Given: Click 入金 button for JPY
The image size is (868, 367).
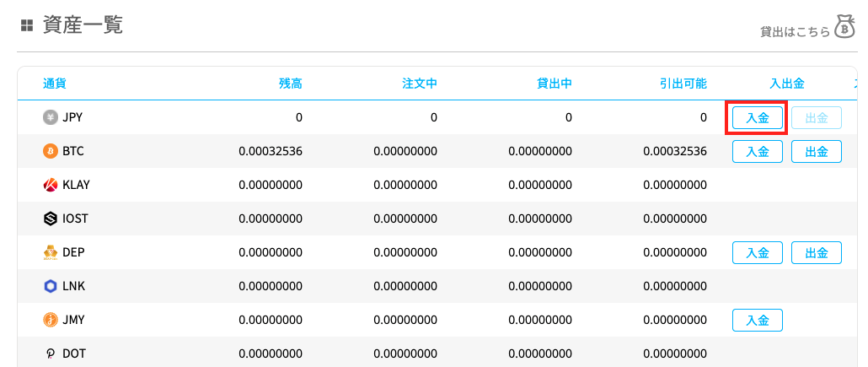Looking at the screenshot, I should click(758, 117).
